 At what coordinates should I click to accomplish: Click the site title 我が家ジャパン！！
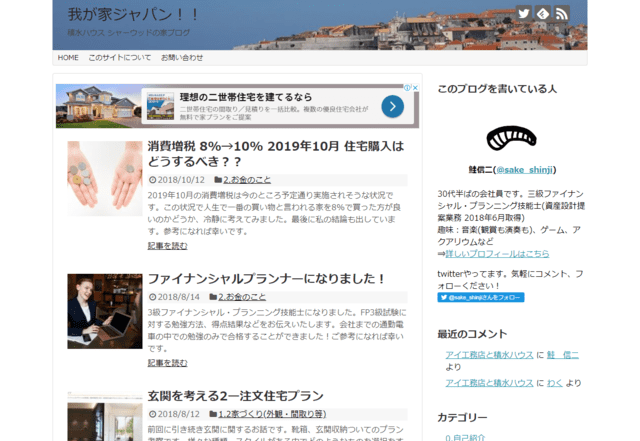coord(133,14)
